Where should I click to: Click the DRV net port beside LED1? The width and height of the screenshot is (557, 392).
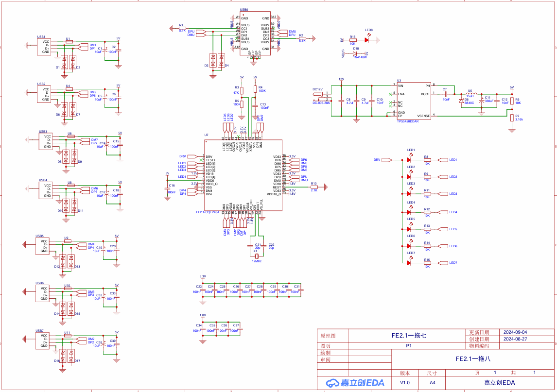[387, 160]
